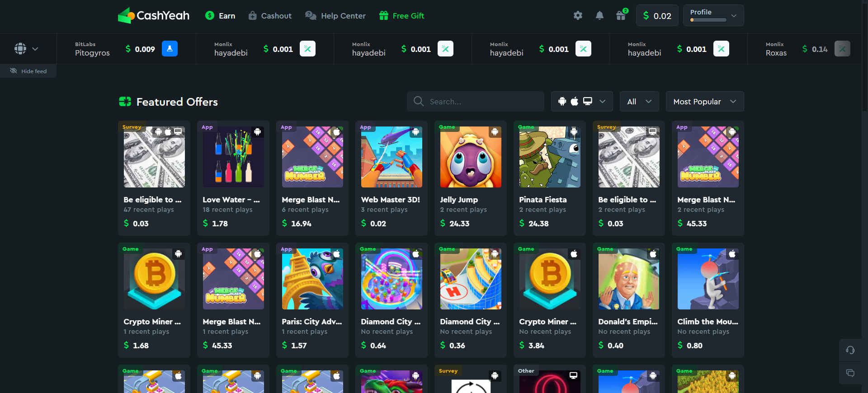Click Apple icon on Climb the Mountain card

(x=732, y=254)
